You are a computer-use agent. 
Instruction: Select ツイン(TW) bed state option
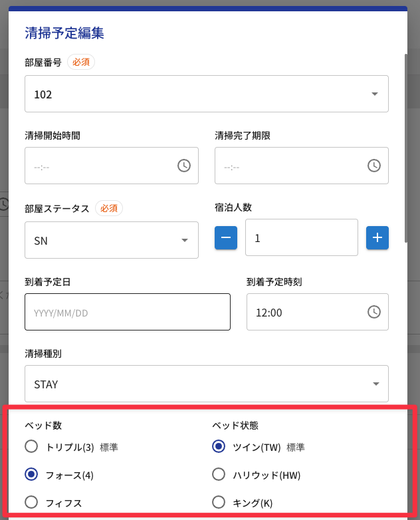(219, 446)
